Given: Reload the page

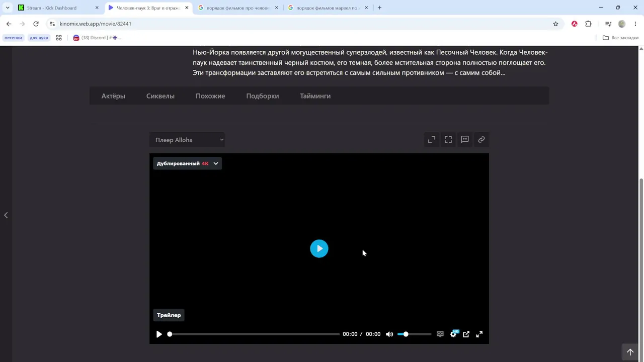Looking at the screenshot, I should tap(36, 24).
